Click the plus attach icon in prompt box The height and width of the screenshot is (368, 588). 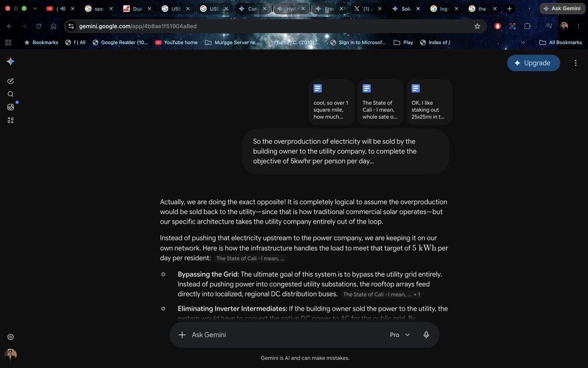click(182, 335)
